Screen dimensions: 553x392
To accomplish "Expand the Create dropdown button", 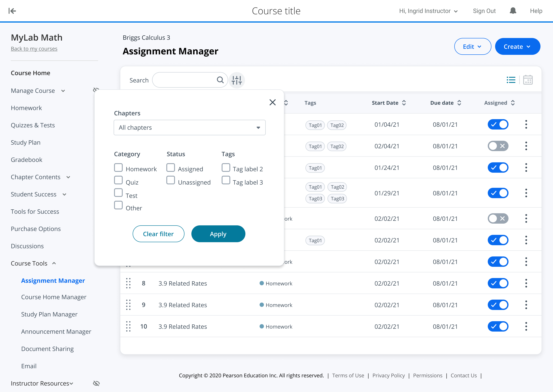I will (x=517, y=47).
